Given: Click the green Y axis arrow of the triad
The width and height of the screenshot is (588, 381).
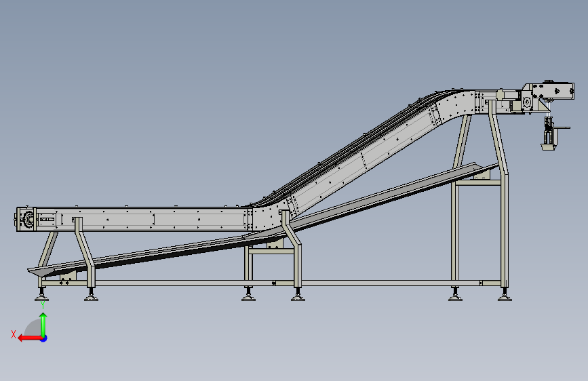Looking at the screenshot, I should coord(43,323).
